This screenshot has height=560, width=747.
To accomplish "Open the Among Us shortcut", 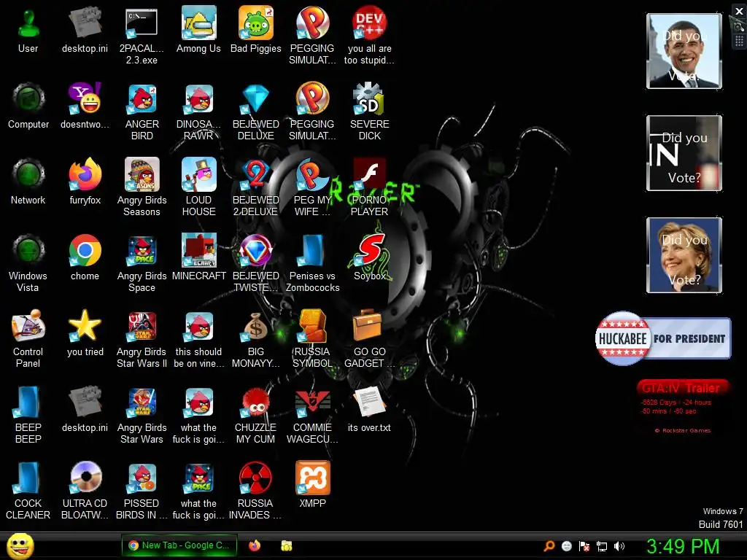I will pyautogui.click(x=198, y=31).
